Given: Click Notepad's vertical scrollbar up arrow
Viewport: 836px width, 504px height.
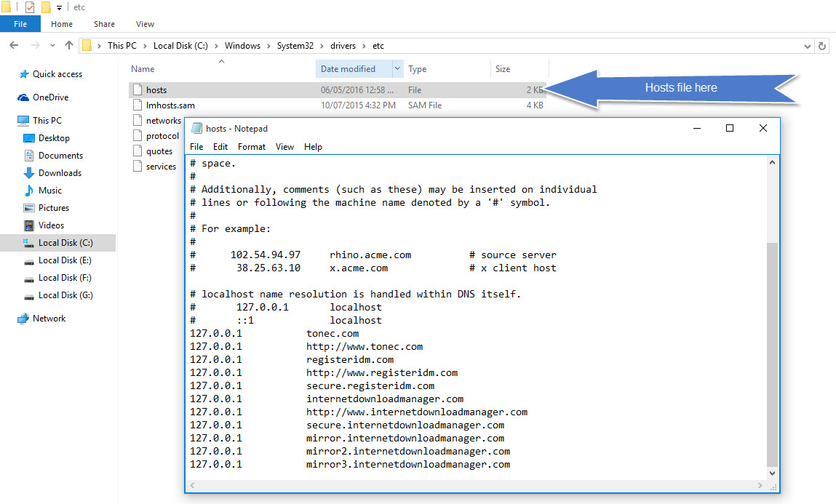Looking at the screenshot, I should point(772,162).
